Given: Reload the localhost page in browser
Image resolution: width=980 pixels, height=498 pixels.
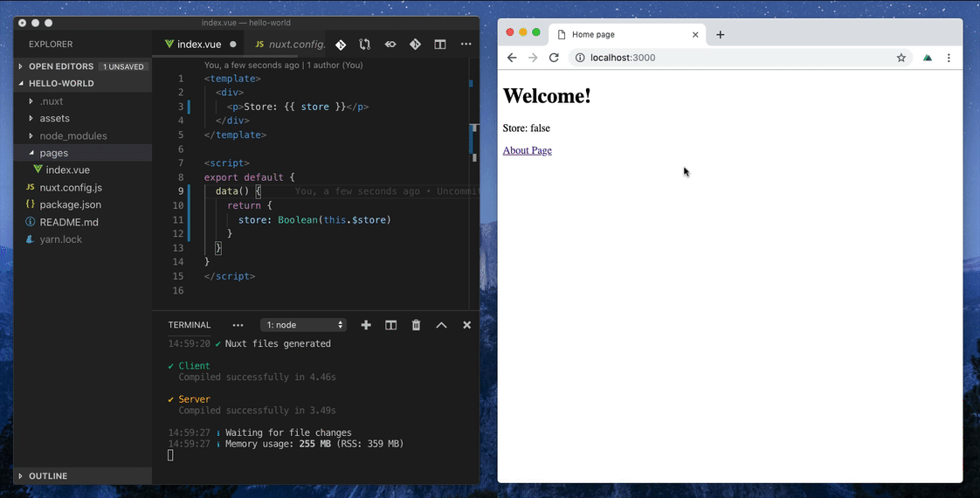Looking at the screenshot, I should pyautogui.click(x=554, y=58).
